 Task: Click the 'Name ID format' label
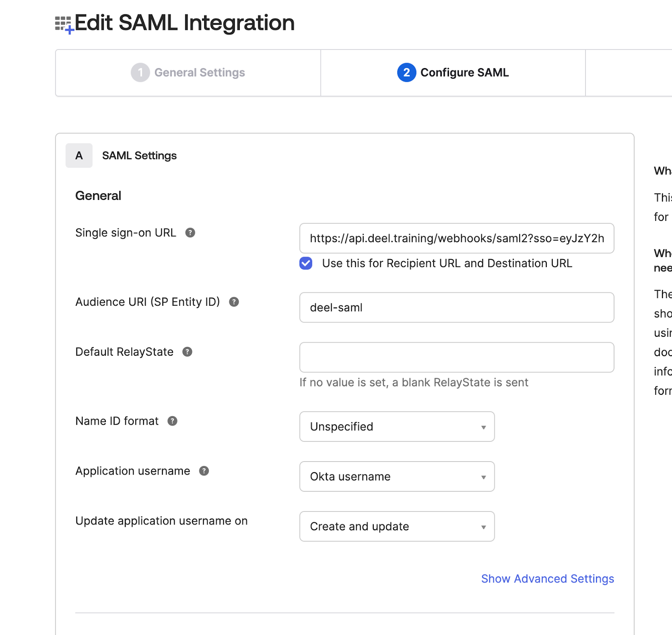click(x=117, y=421)
